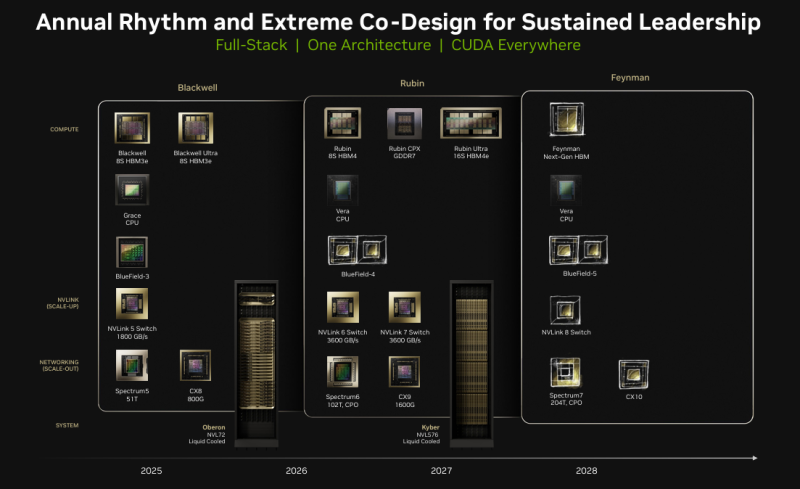800x489 pixels.
Task: Select the 'Kyber' system name label
Action: pos(430,427)
